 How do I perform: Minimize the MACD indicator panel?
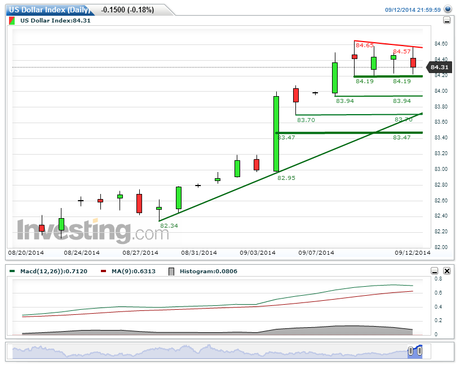(434, 271)
